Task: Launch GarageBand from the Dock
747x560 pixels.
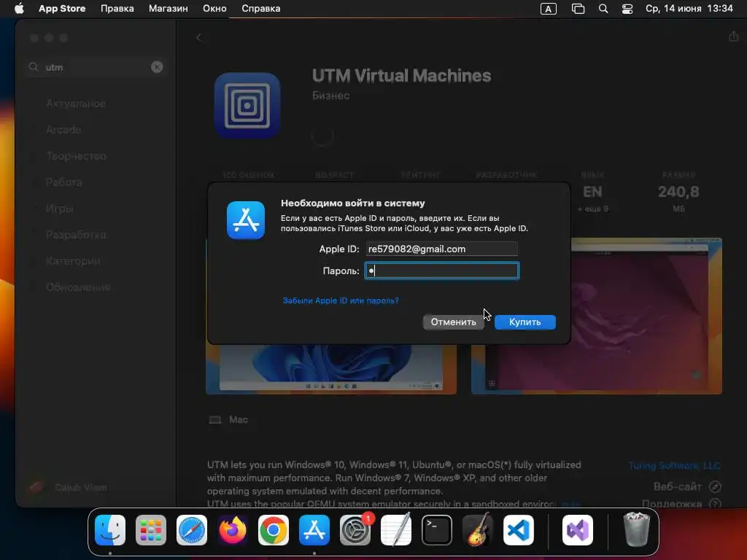Action: [478, 530]
